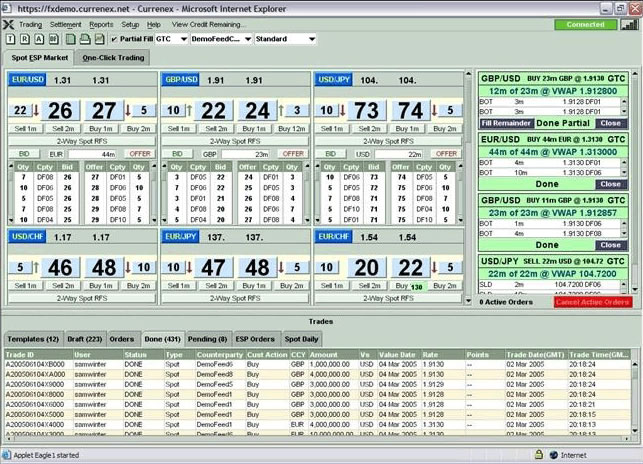Click the chart icon in toolbar
Screen dimensions: 643x464
click(x=99, y=39)
